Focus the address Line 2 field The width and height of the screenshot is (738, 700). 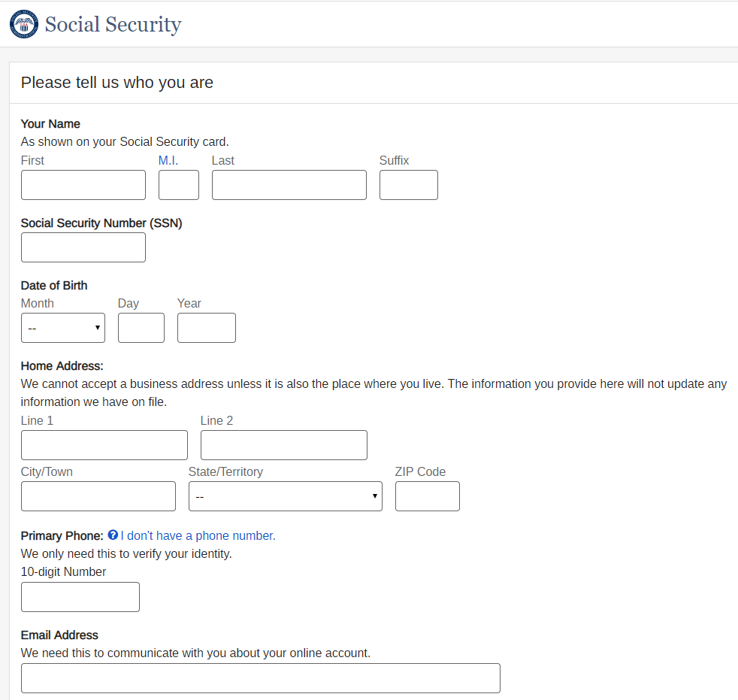(284, 445)
